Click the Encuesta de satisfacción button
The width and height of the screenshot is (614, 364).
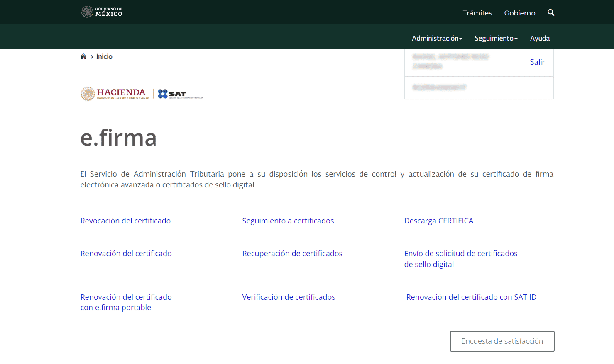point(502,341)
